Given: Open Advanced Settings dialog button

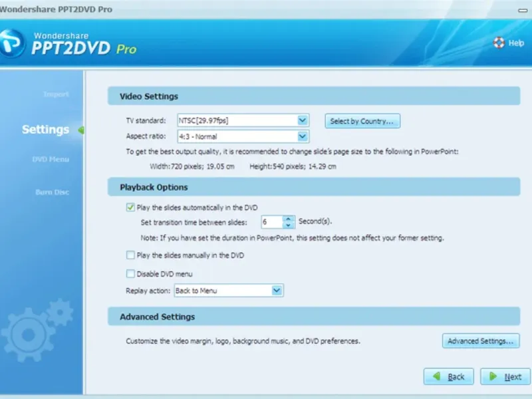Looking at the screenshot, I should (481, 341).
